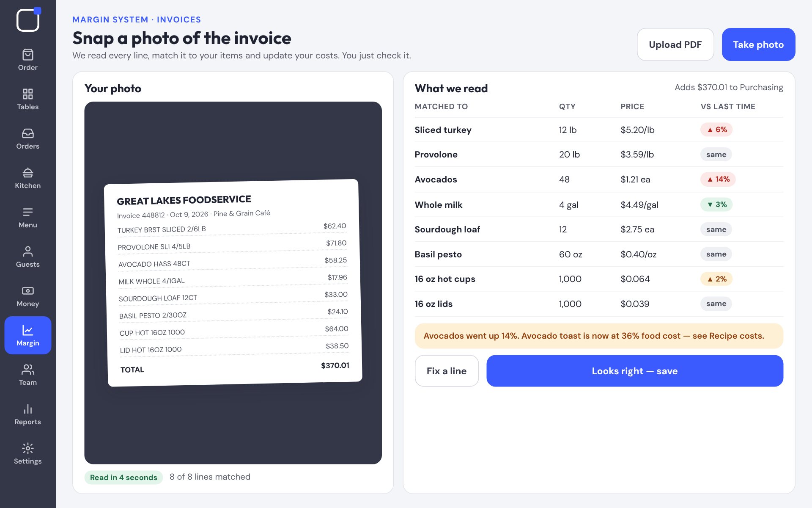Screen dimensions: 812x508
Task: Click the same badge in Provolone row
Action: pyautogui.click(x=716, y=155)
